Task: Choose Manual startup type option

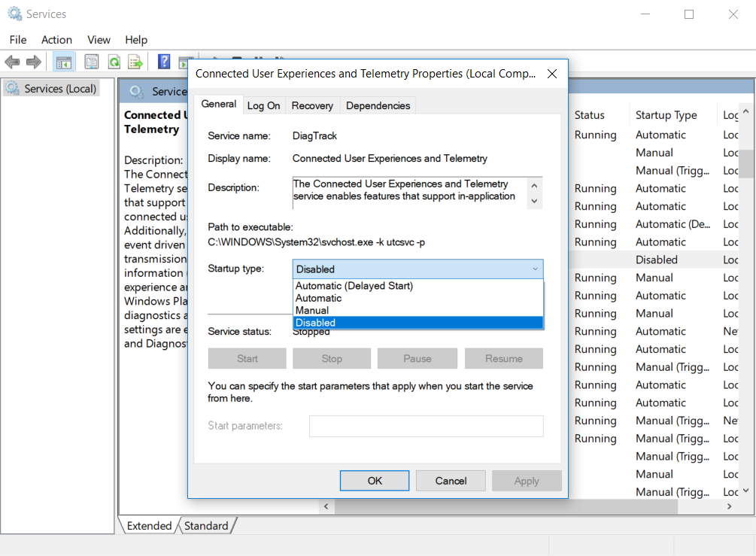Action: coord(417,311)
